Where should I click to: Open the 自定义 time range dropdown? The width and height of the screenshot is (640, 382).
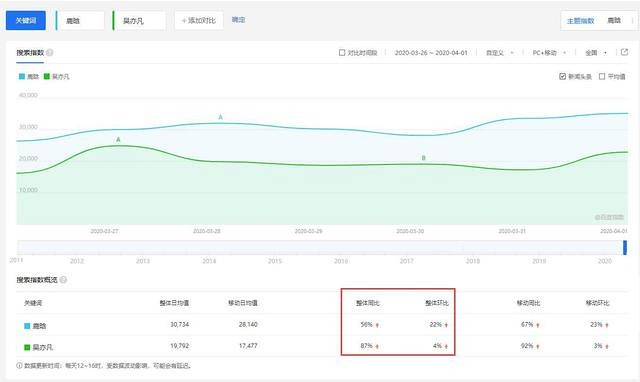(500, 53)
